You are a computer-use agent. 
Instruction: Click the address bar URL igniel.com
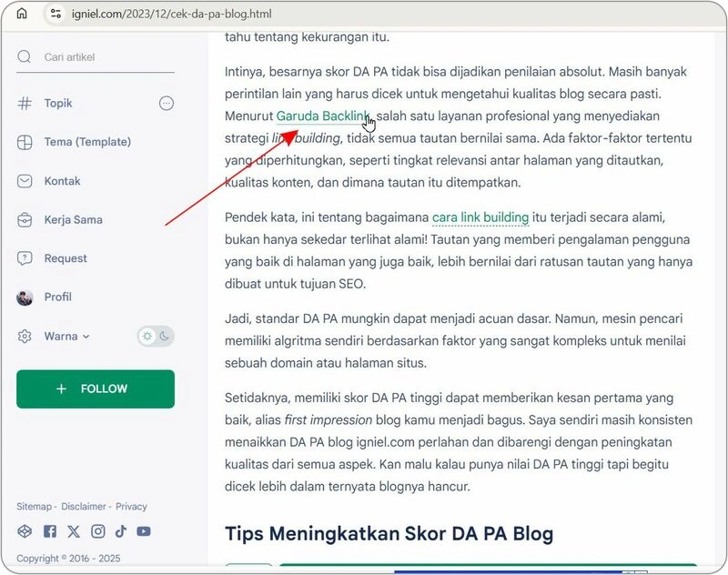point(171,14)
